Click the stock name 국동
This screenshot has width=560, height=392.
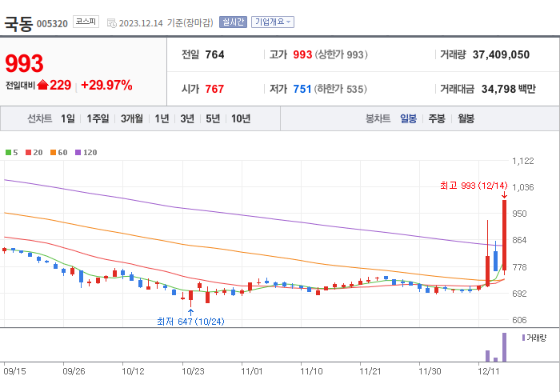pyautogui.click(x=18, y=23)
